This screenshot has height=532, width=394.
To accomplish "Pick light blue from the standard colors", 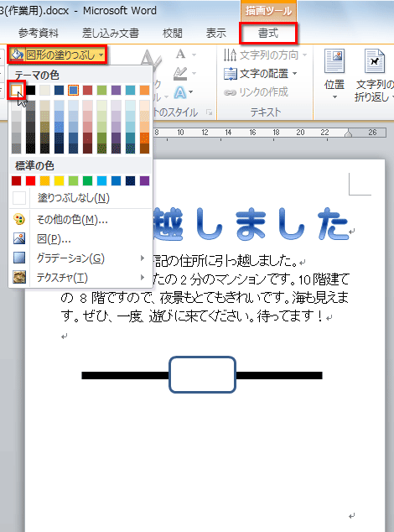I will click(x=101, y=181).
